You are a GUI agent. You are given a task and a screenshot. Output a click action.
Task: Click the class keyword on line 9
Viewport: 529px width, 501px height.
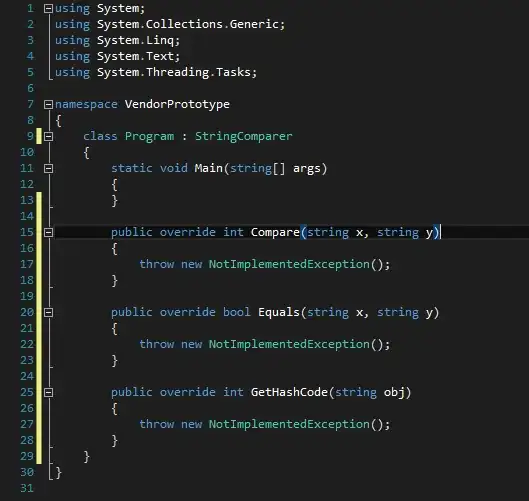pos(100,136)
